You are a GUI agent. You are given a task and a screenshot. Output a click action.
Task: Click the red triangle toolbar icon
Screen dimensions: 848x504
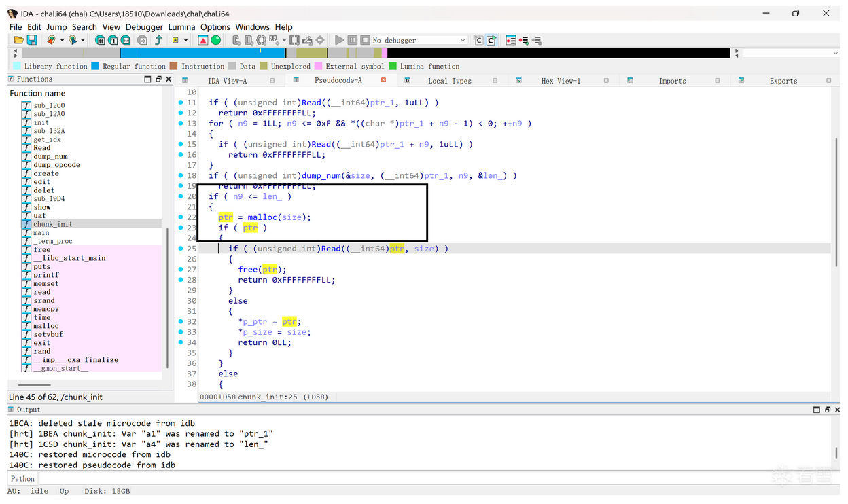(x=202, y=41)
